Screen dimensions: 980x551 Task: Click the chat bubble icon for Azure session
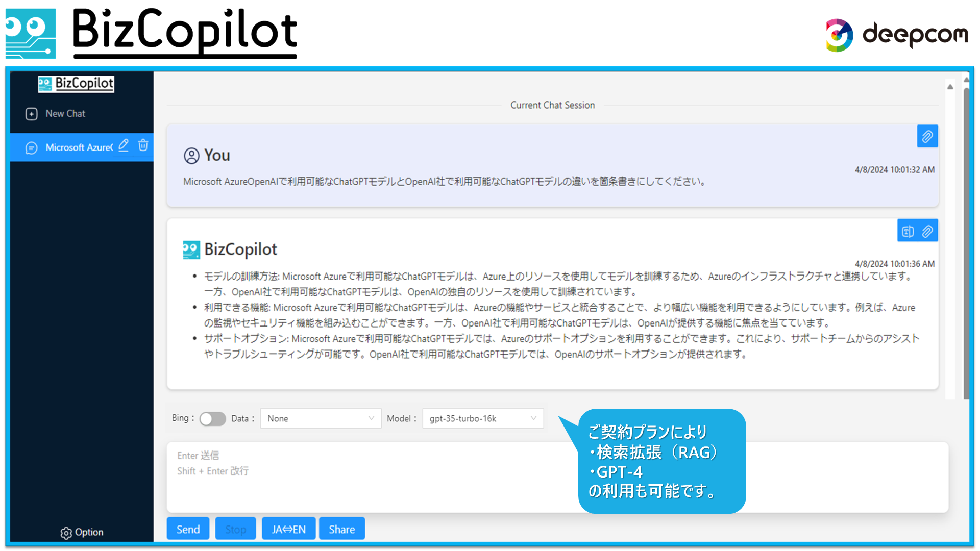coord(31,148)
